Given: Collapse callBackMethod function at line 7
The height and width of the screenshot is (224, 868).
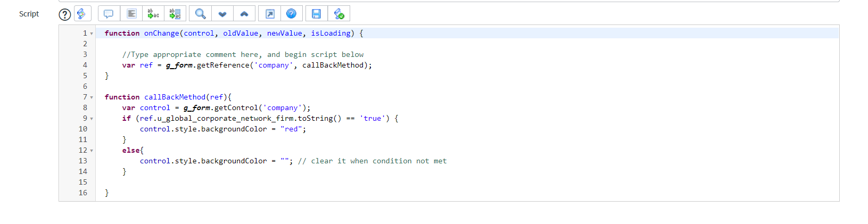Looking at the screenshot, I should [92, 97].
